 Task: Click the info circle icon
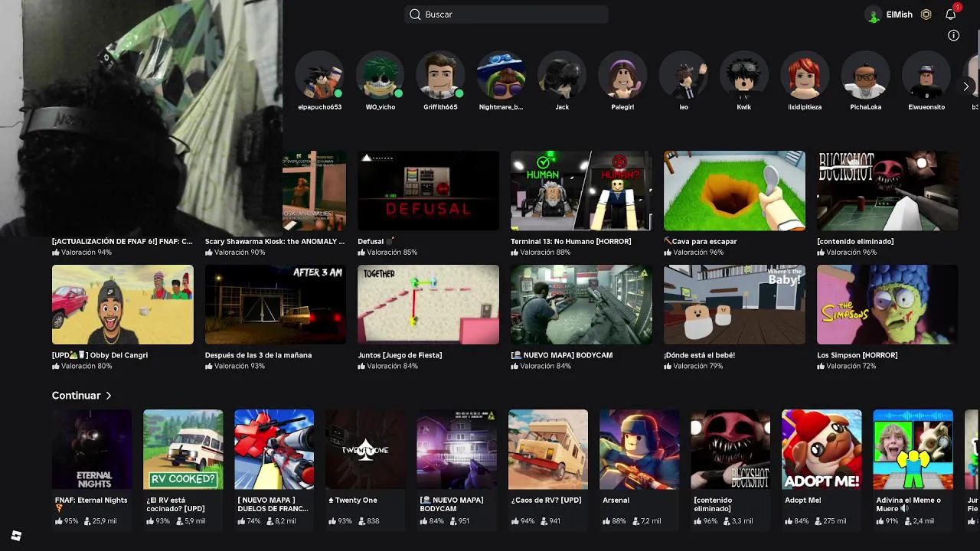tap(953, 35)
